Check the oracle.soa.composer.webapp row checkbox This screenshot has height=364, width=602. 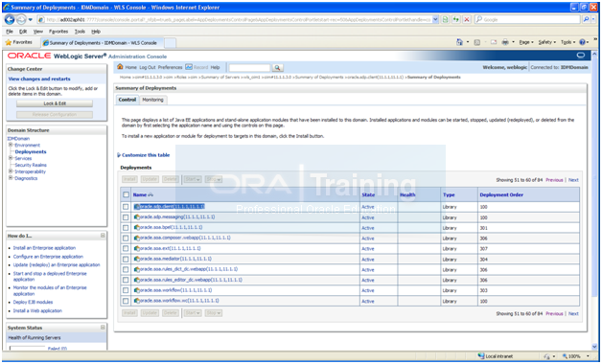click(126, 239)
